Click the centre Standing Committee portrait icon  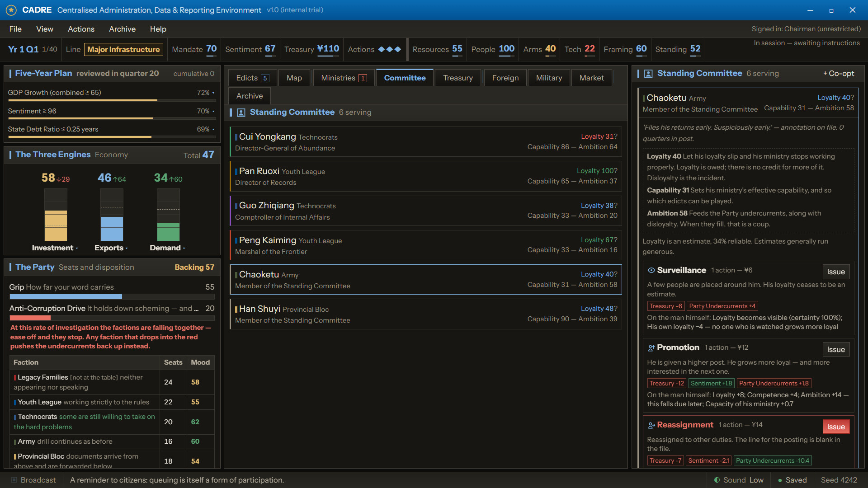[241, 113]
